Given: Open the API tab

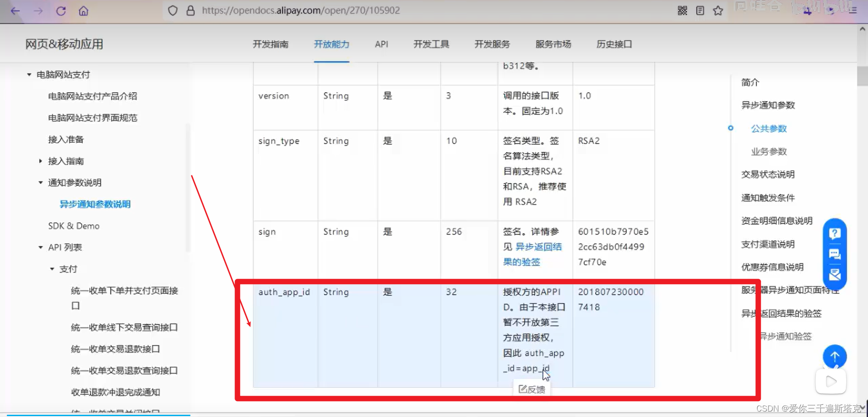Looking at the screenshot, I should 382,44.
